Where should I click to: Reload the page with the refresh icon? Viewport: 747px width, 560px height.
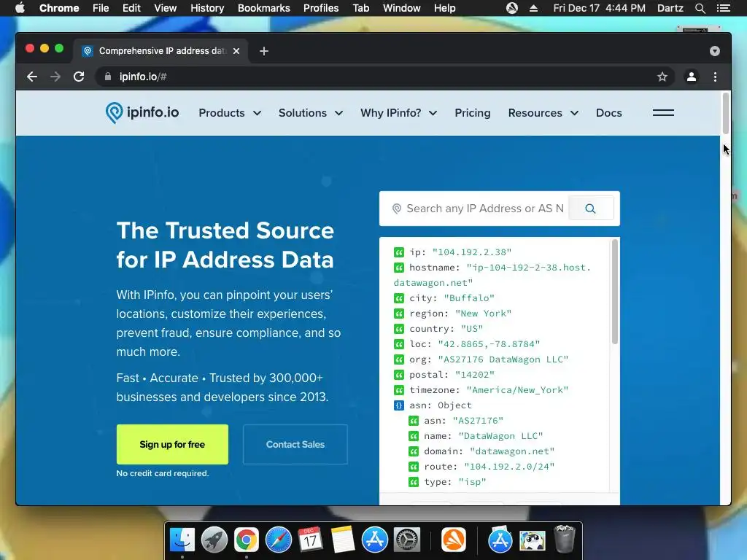tap(79, 77)
